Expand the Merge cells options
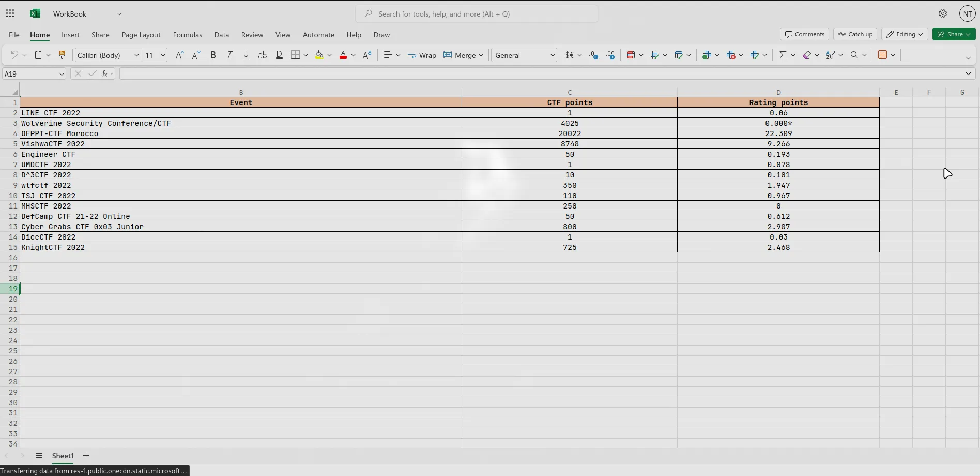Image resolution: width=980 pixels, height=476 pixels. pyautogui.click(x=481, y=55)
